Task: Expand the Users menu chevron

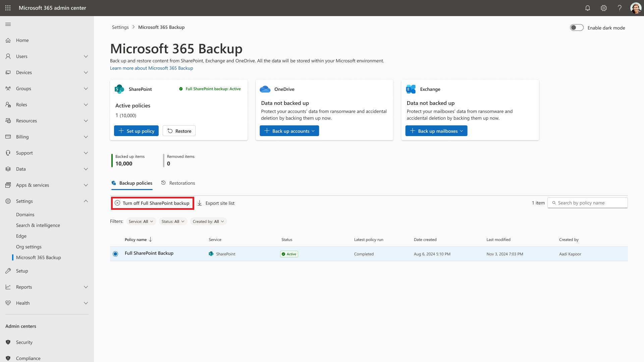Action: (86, 56)
